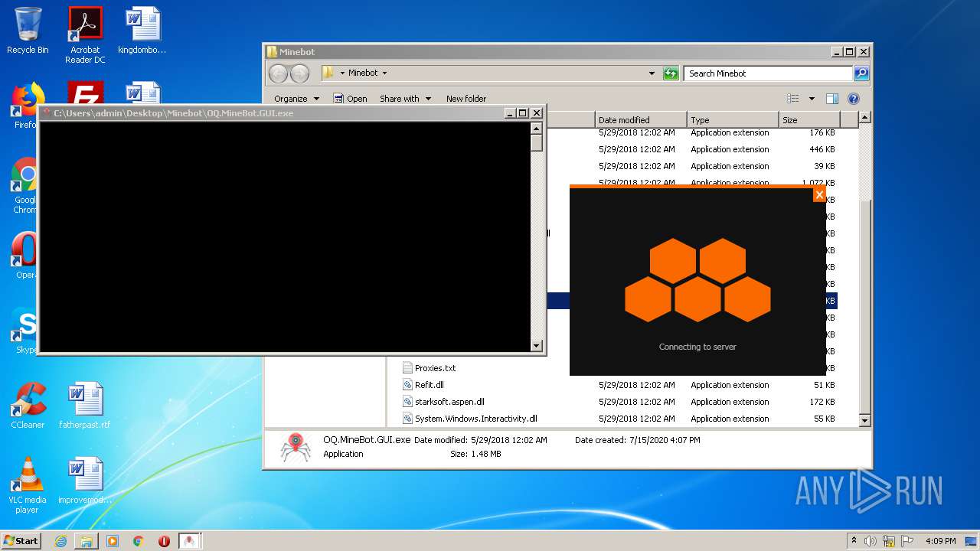Open explorer Help
Image resolution: width=980 pixels, height=551 pixels.
(854, 99)
